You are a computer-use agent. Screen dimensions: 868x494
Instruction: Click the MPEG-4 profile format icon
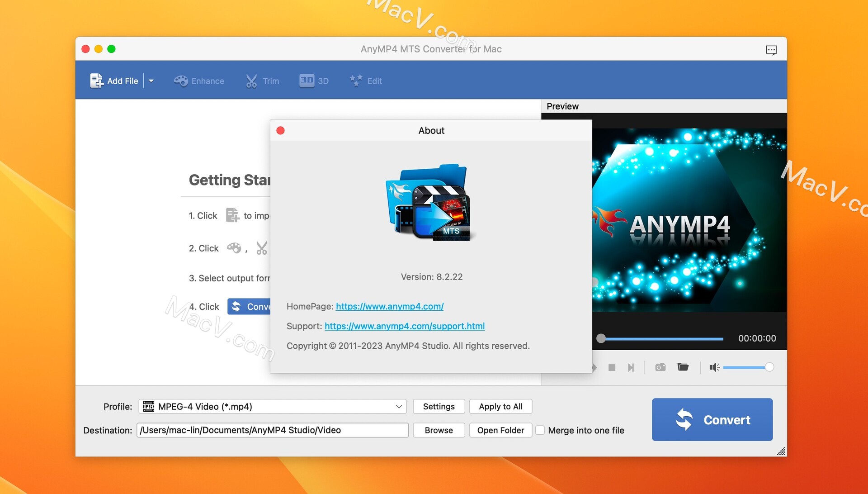click(148, 406)
